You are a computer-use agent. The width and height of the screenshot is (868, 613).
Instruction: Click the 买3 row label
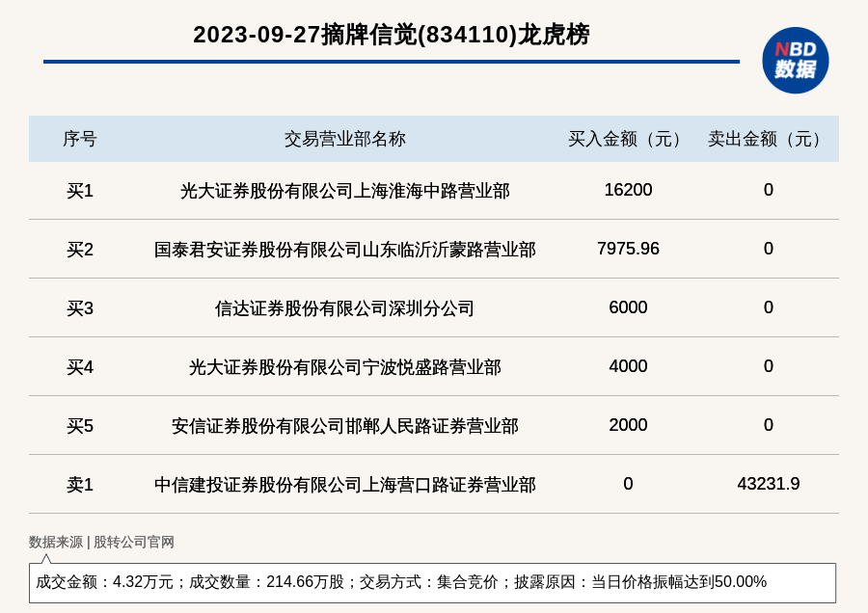pos(80,308)
